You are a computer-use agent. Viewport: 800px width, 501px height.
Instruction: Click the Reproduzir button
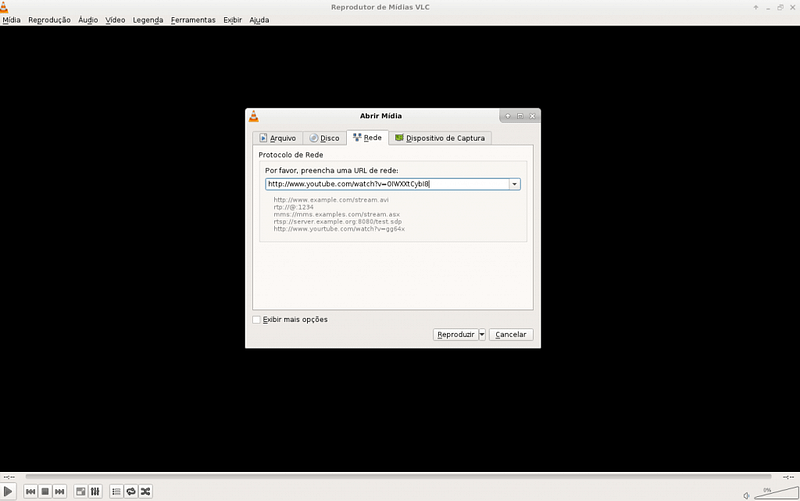456,335
